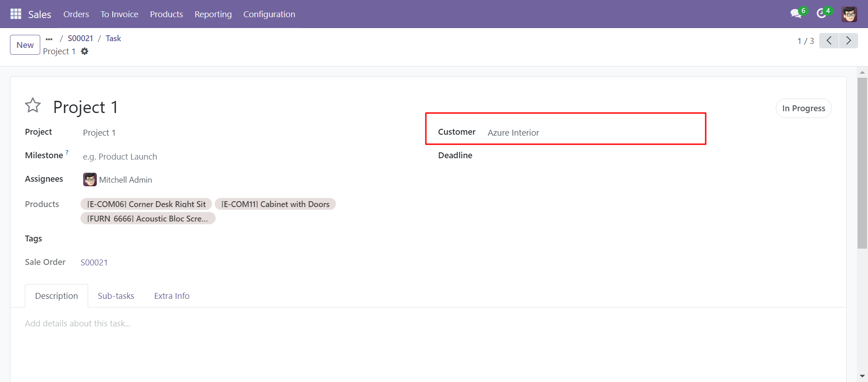
Task: Go to S00021 breadcrumb
Action: (x=80, y=38)
